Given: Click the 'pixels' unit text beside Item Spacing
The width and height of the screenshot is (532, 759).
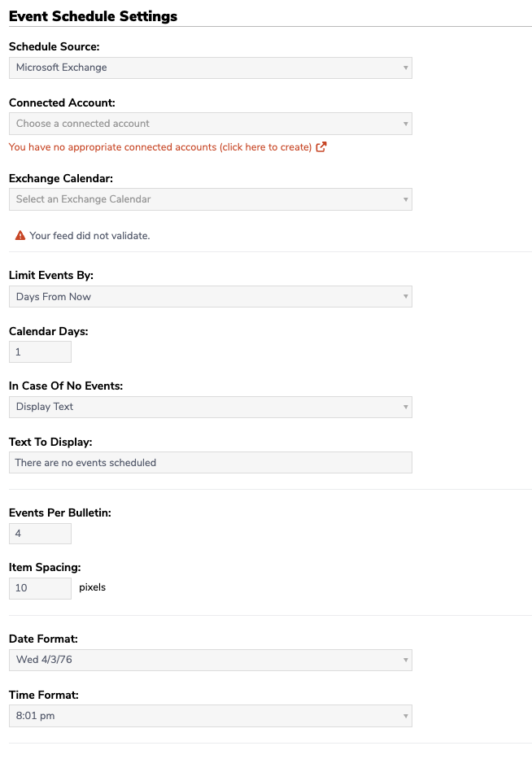Looking at the screenshot, I should (x=92, y=587).
